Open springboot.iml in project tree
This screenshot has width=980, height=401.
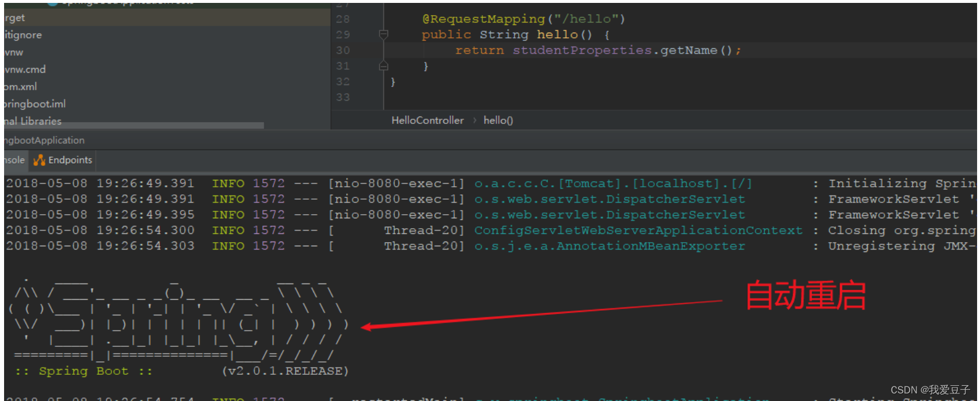pos(35,104)
